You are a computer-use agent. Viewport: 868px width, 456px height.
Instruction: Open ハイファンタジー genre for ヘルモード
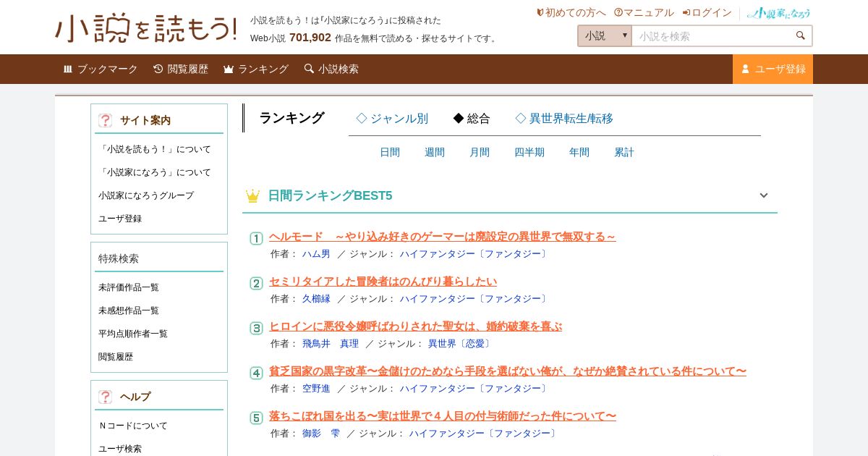475,254
